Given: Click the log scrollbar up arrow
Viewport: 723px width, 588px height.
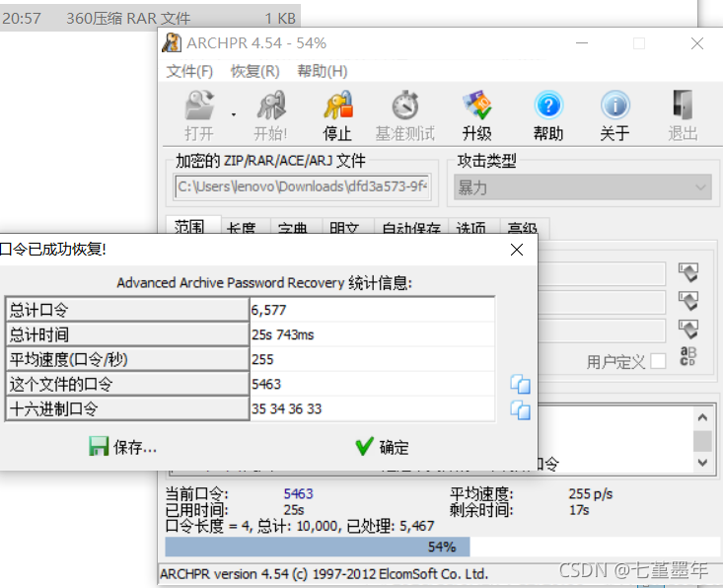Looking at the screenshot, I should [x=702, y=418].
